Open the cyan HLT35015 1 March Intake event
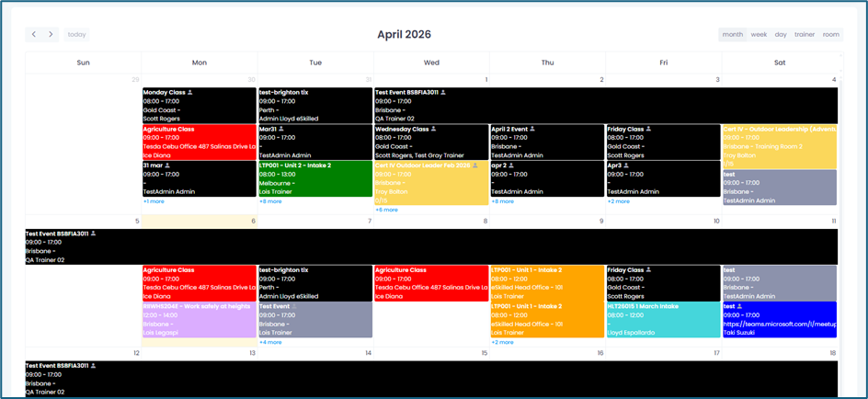Viewport: 868px width, 399px height. click(663, 319)
